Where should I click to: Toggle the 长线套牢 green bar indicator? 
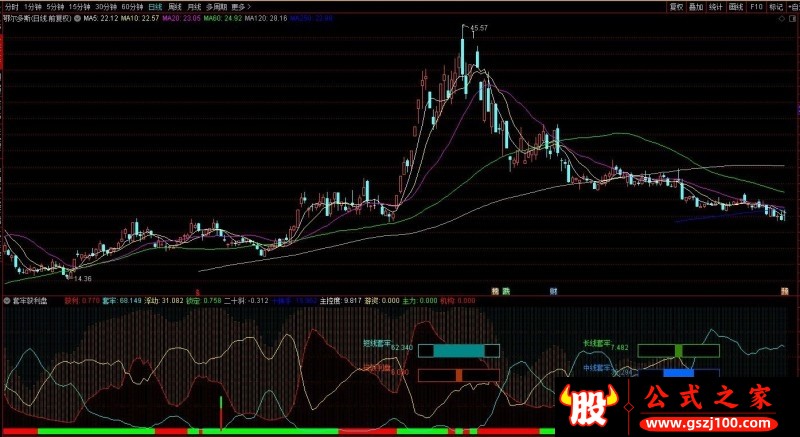click(678, 351)
